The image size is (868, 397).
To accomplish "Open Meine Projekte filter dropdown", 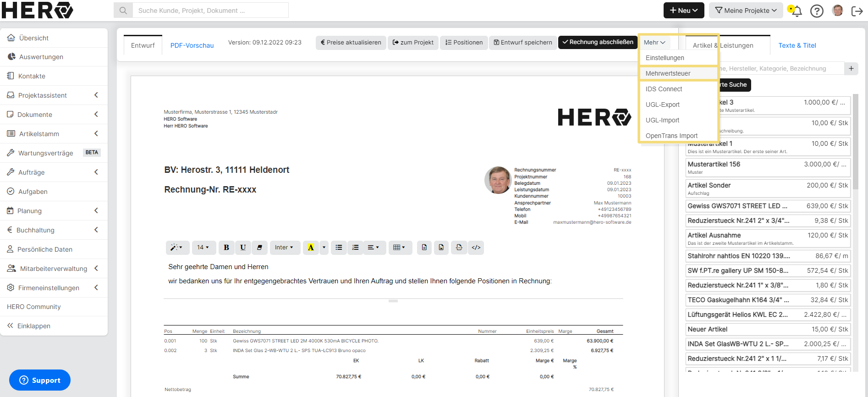I will [x=746, y=11].
